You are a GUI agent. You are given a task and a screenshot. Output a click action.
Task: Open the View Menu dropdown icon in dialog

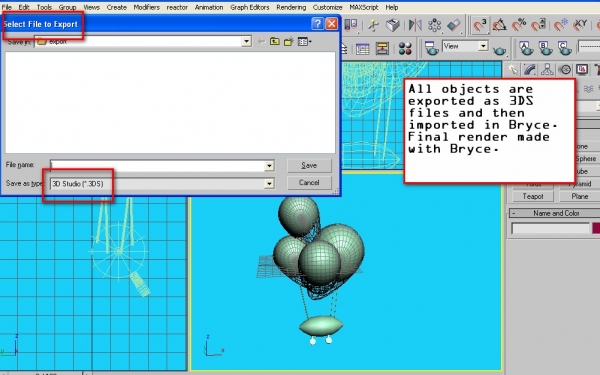coord(305,41)
